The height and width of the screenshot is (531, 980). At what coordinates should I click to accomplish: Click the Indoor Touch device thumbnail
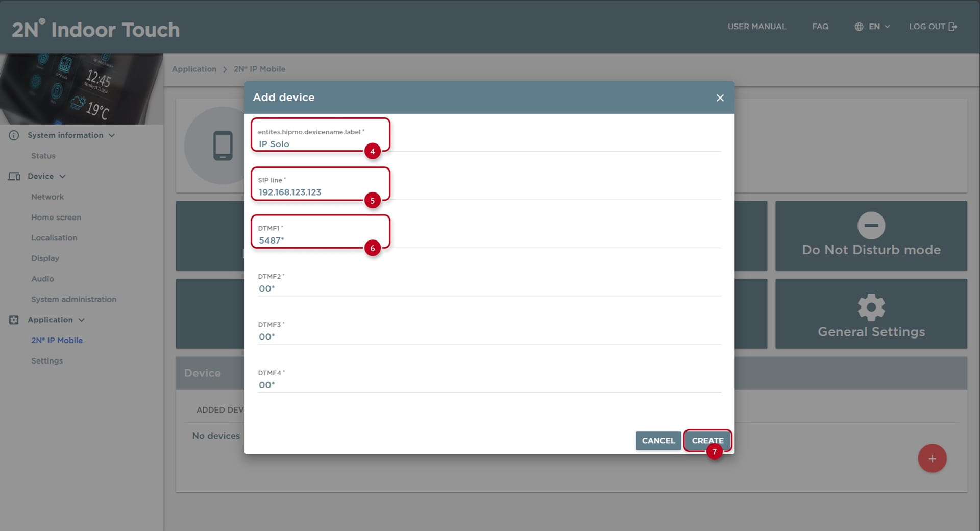[82, 89]
